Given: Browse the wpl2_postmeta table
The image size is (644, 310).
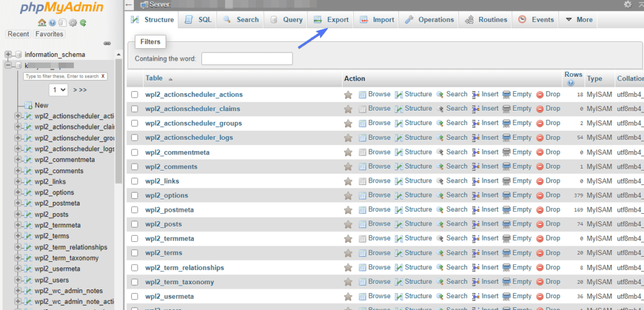Looking at the screenshot, I should click(375, 209).
